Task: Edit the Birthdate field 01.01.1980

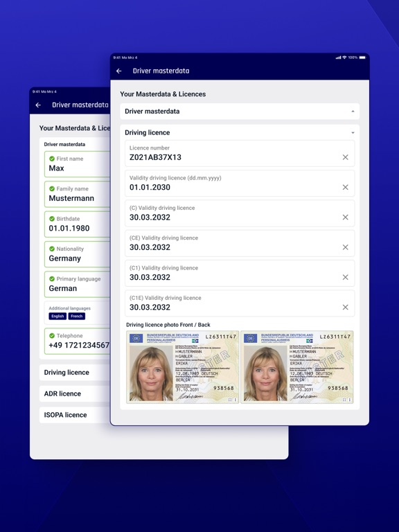Action: (x=77, y=224)
